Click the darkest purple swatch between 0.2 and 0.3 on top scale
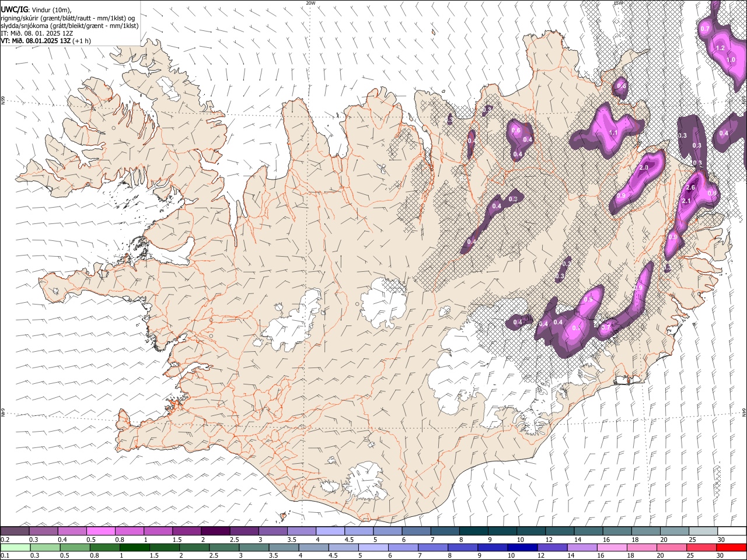This screenshot has height=560, width=747. click(x=15, y=531)
